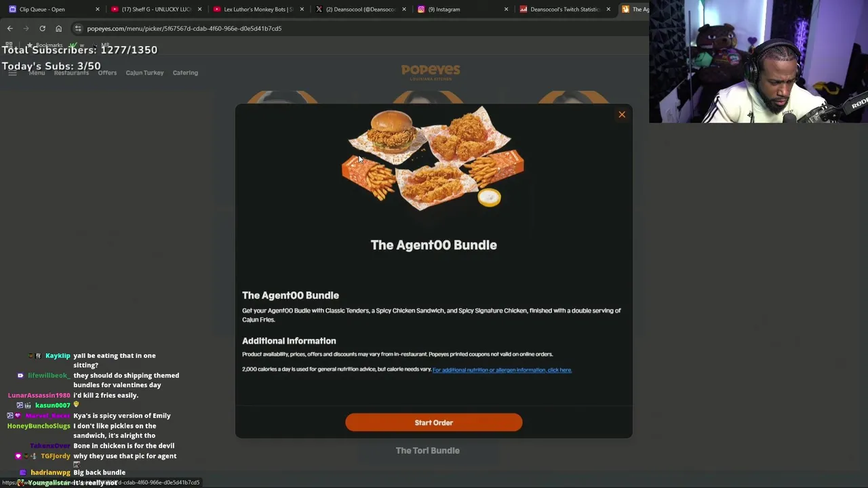Reload the page with the refresh icon
The width and height of the screenshot is (868, 488).
point(42,28)
